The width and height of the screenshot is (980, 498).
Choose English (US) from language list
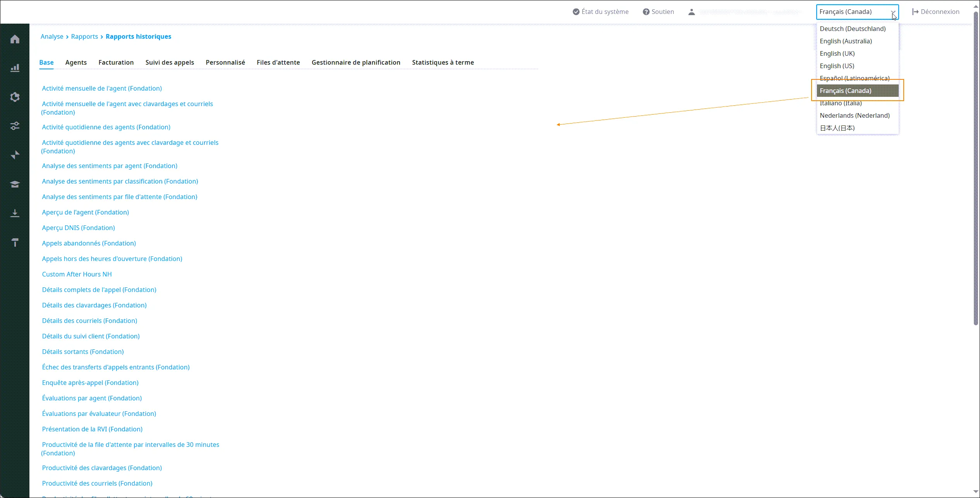837,66
